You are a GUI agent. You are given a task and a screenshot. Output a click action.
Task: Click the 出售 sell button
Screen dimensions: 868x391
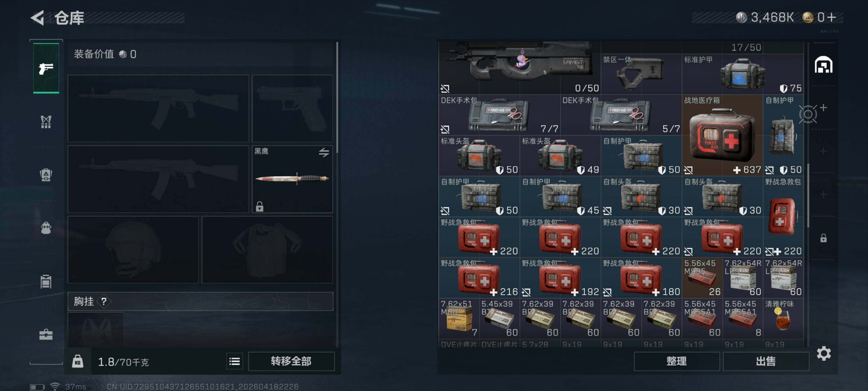(766, 361)
